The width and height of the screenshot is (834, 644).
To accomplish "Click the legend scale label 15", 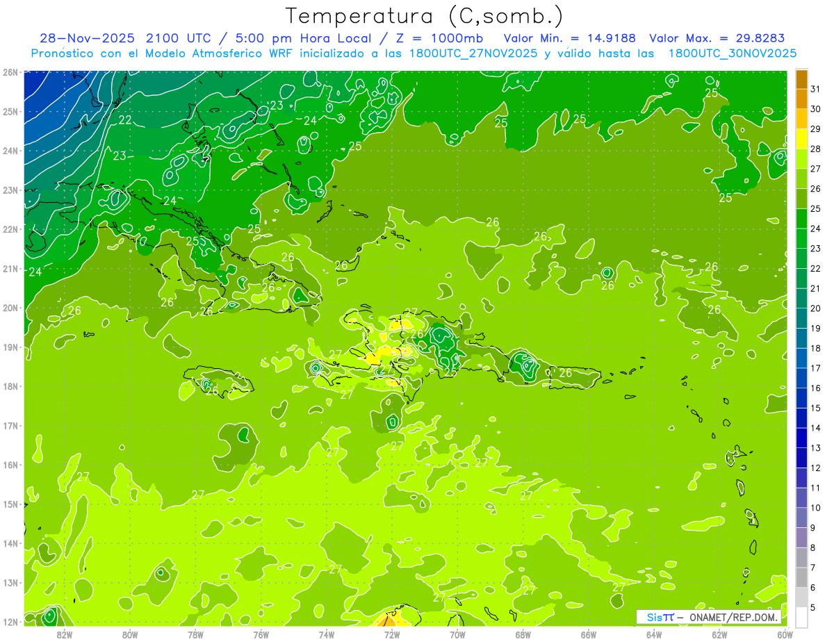I will point(816,408).
